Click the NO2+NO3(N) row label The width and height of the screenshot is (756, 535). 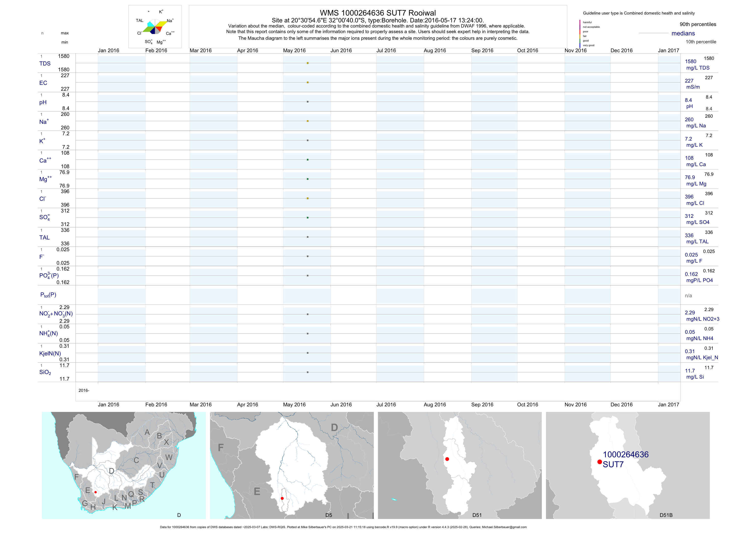[56, 314]
